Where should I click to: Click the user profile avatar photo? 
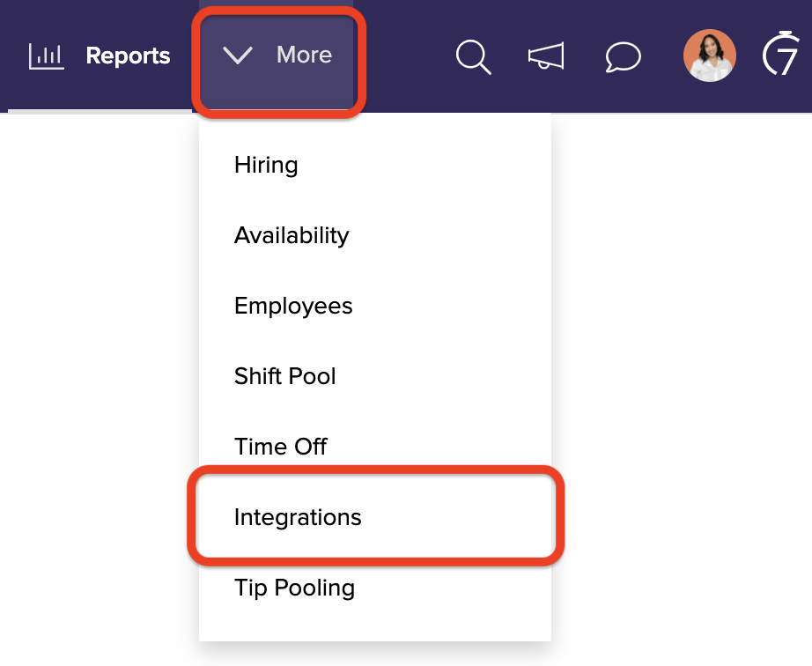(709, 55)
